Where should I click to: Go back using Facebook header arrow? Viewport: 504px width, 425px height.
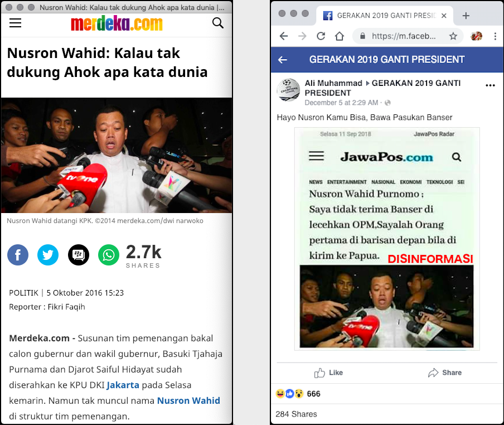[x=283, y=60]
